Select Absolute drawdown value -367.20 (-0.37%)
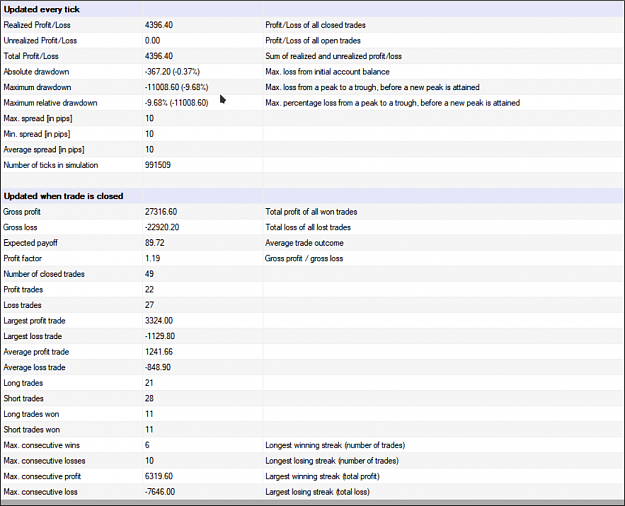This screenshot has width=625, height=506. 172,72
